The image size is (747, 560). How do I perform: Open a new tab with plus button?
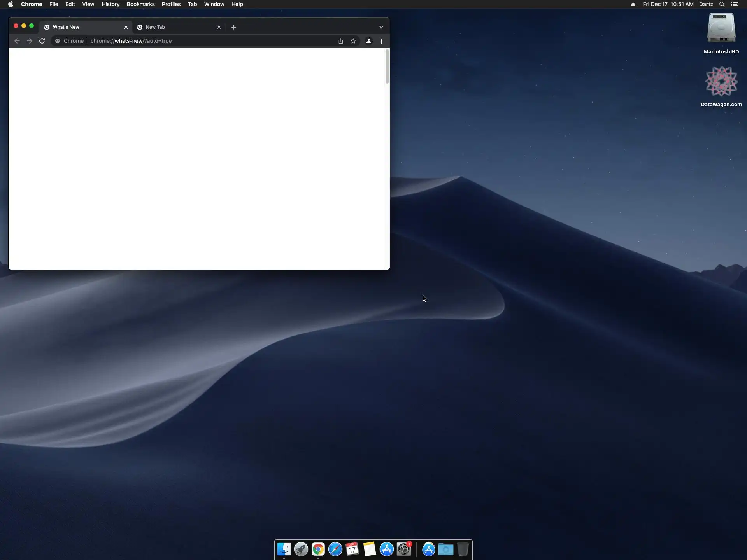coord(234,27)
